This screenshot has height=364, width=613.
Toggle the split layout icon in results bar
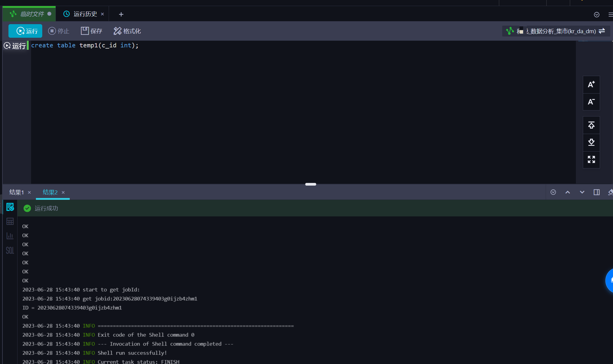pyautogui.click(x=596, y=192)
